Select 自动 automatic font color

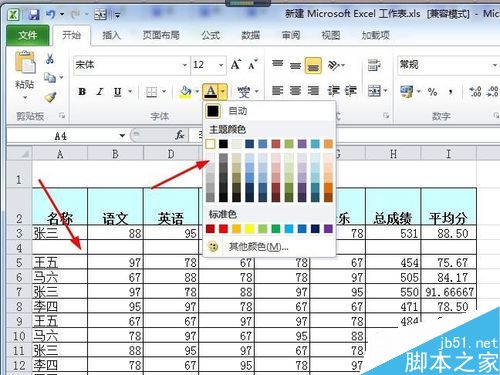(x=269, y=111)
